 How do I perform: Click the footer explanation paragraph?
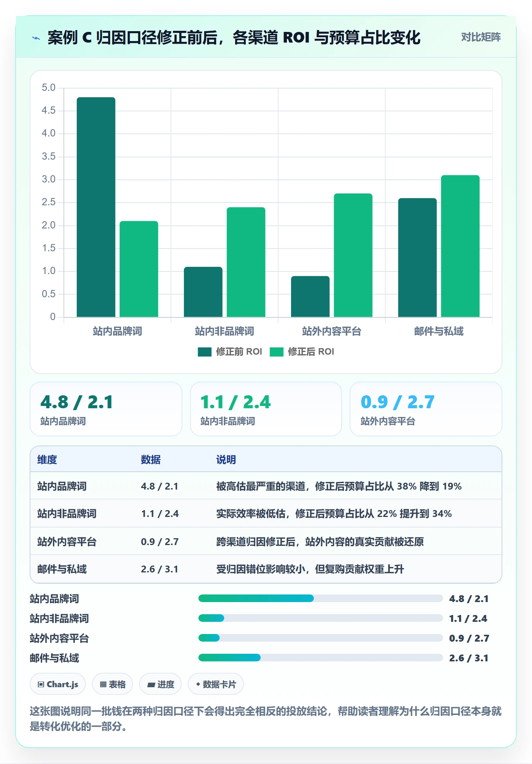click(266, 718)
